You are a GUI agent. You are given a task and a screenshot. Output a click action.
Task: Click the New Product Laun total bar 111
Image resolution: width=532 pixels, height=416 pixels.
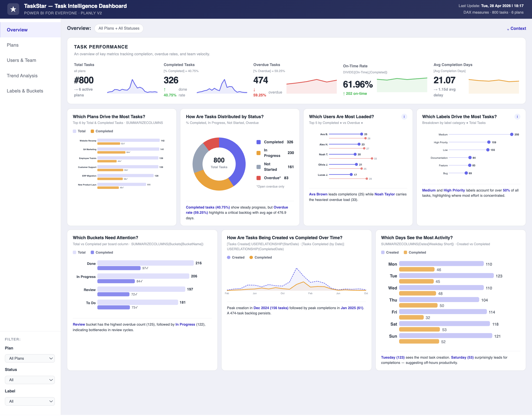122,184
